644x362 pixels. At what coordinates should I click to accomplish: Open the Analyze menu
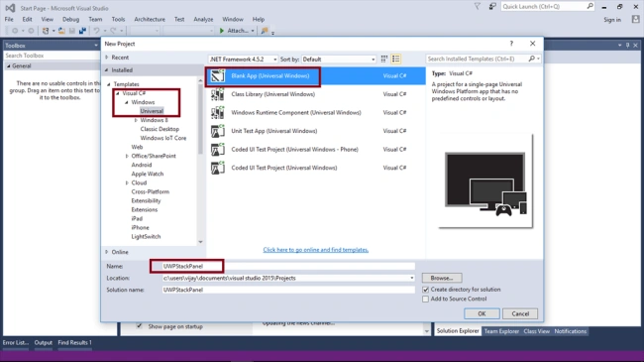[203, 19]
